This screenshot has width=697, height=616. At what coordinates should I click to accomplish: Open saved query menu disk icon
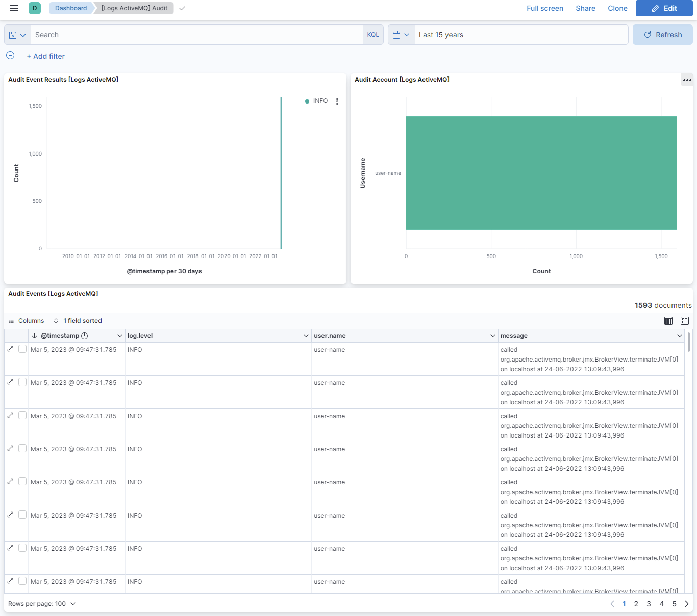(17, 35)
